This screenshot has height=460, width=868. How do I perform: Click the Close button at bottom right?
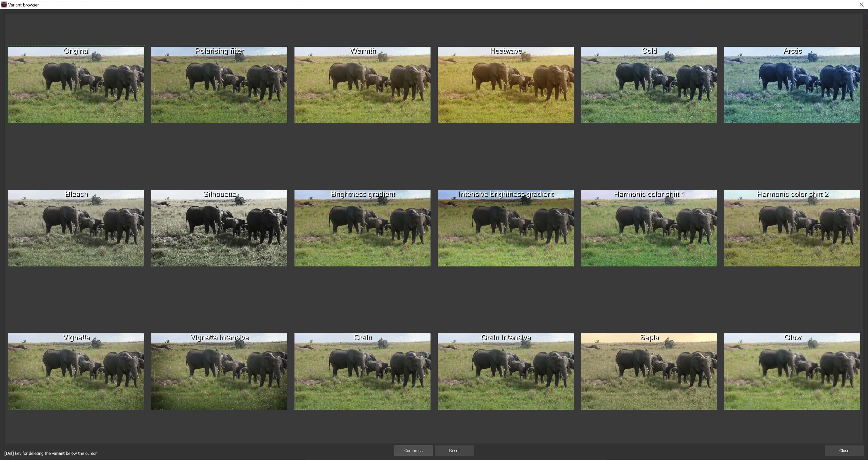tap(844, 451)
